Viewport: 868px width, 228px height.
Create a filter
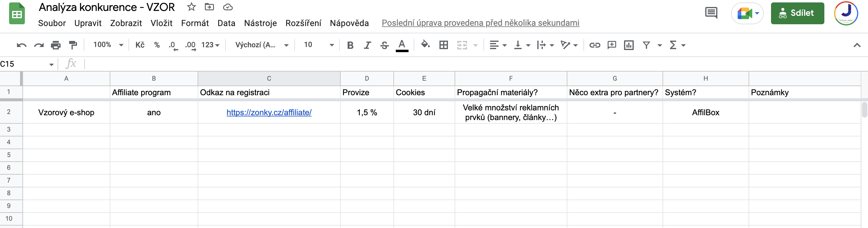tap(646, 45)
